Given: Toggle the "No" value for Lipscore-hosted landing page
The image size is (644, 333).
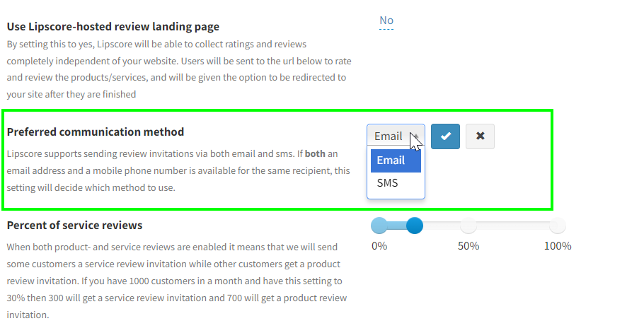Looking at the screenshot, I should (x=386, y=21).
